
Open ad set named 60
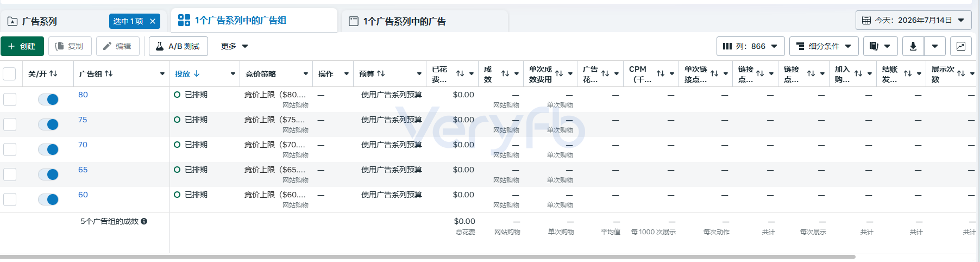83,195
